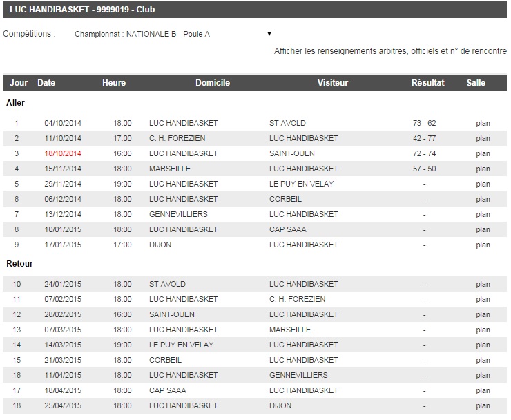
Task: Open the plan link for the C. H. FOREZIEN match on 11/10/2014
Action: click(483, 138)
